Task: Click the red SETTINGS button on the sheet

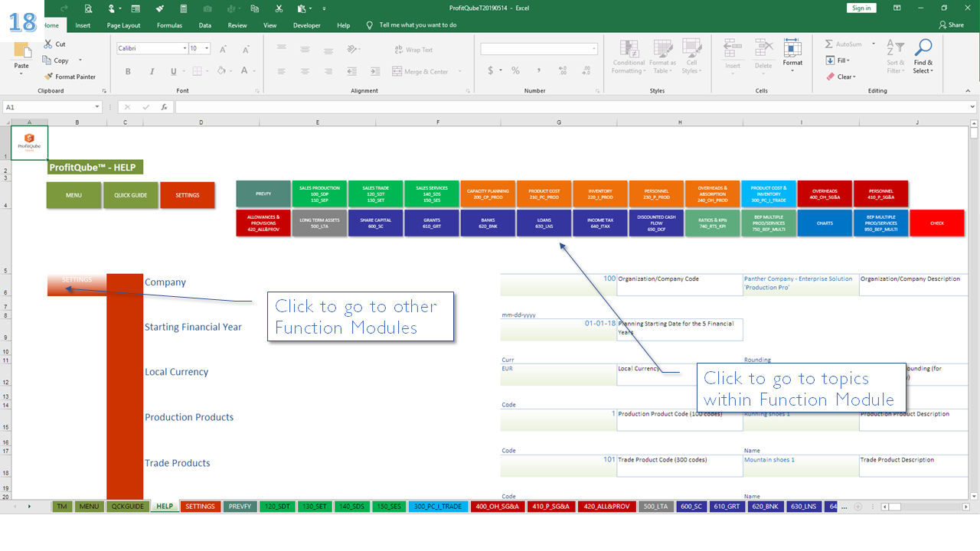Action: click(188, 195)
